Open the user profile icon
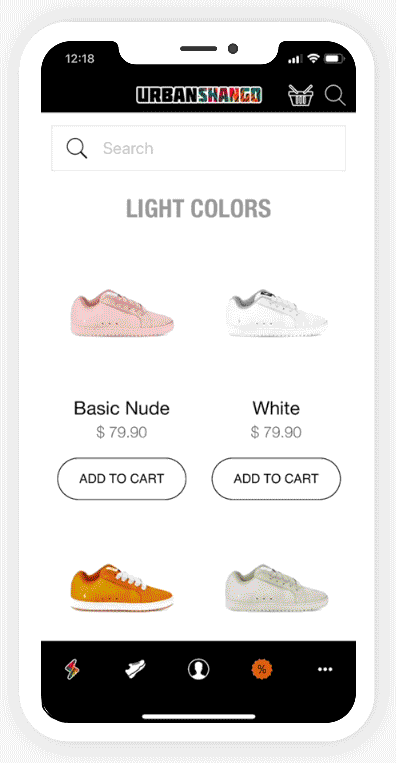The width and height of the screenshot is (396, 763). click(x=198, y=669)
